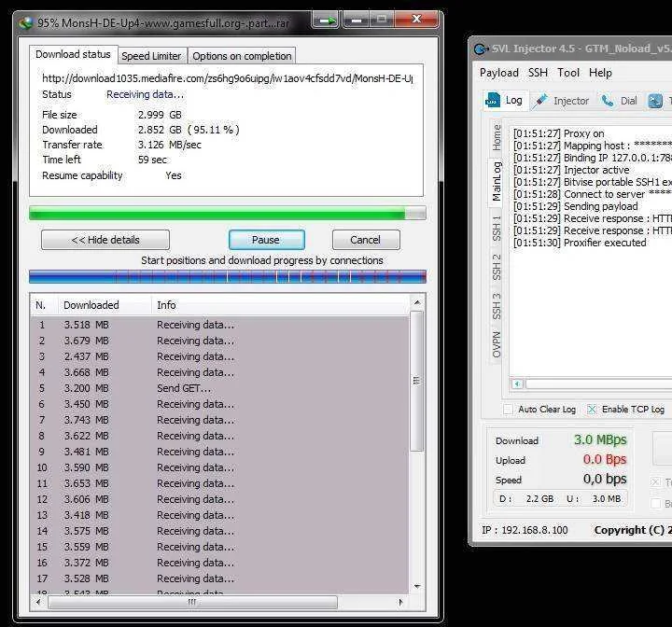Image resolution: width=672 pixels, height=627 pixels.
Task: Click the Hide details button
Action: point(105,240)
